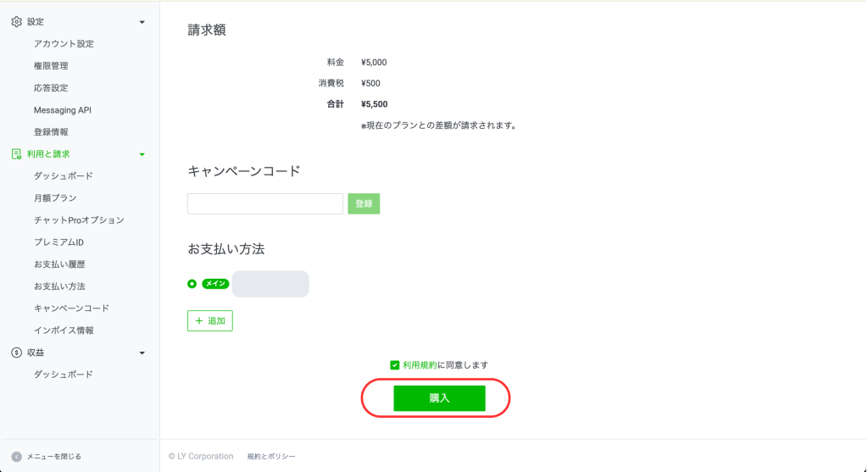Click the 収益 coin icon
The width and height of the screenshot is (868, 472).
[x=16, y=353]
